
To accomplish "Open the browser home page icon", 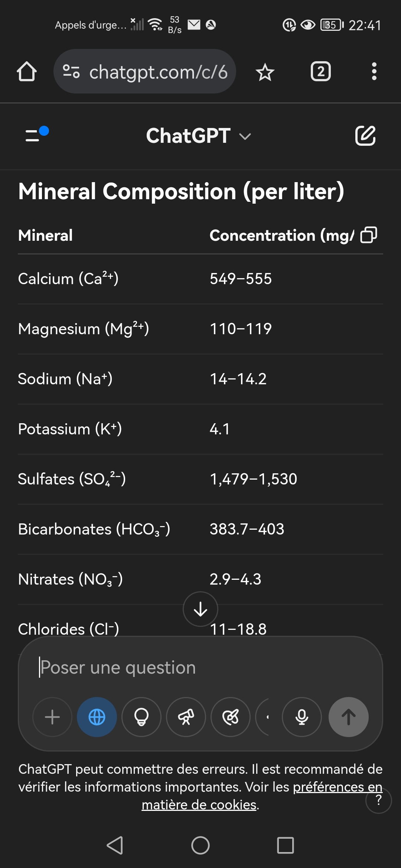I will pyautogui.click(x=27, y=71).
